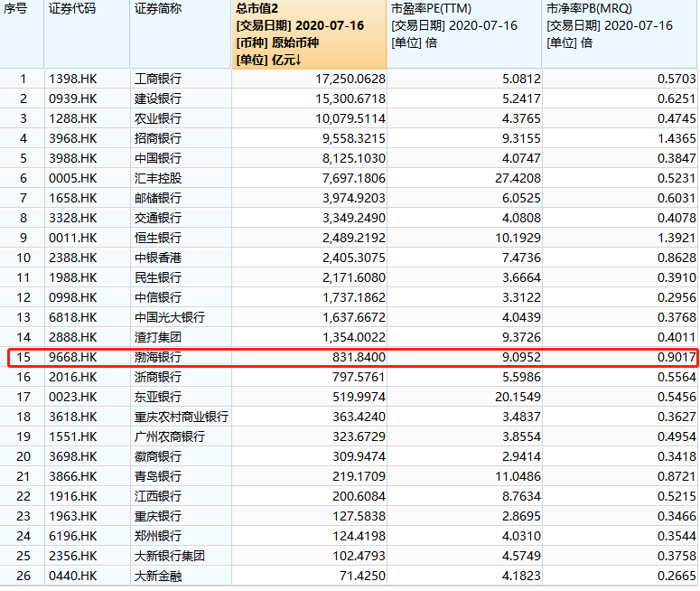Select stock code 1963.HK
700x591 pixels.
click(73, 516)
